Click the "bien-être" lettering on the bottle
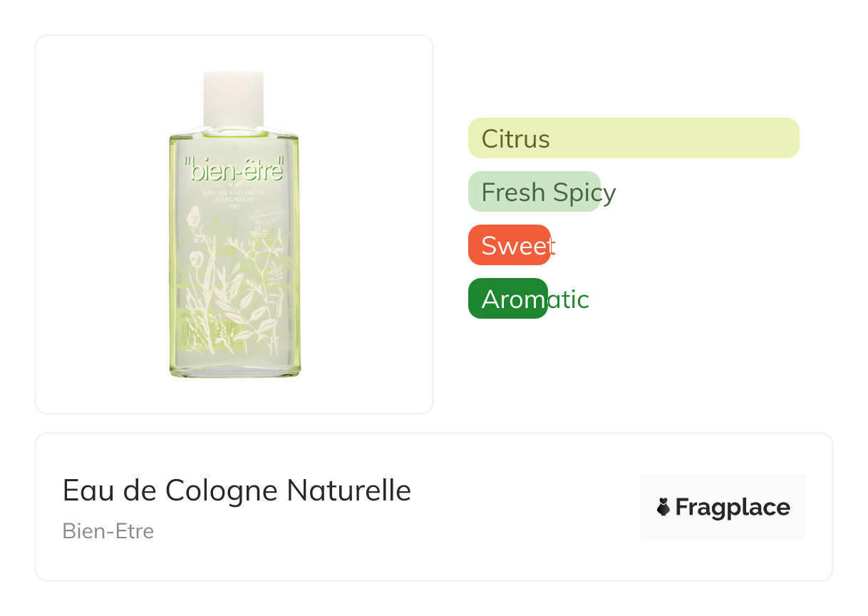 pyautogui.click(x=234, y=169)
